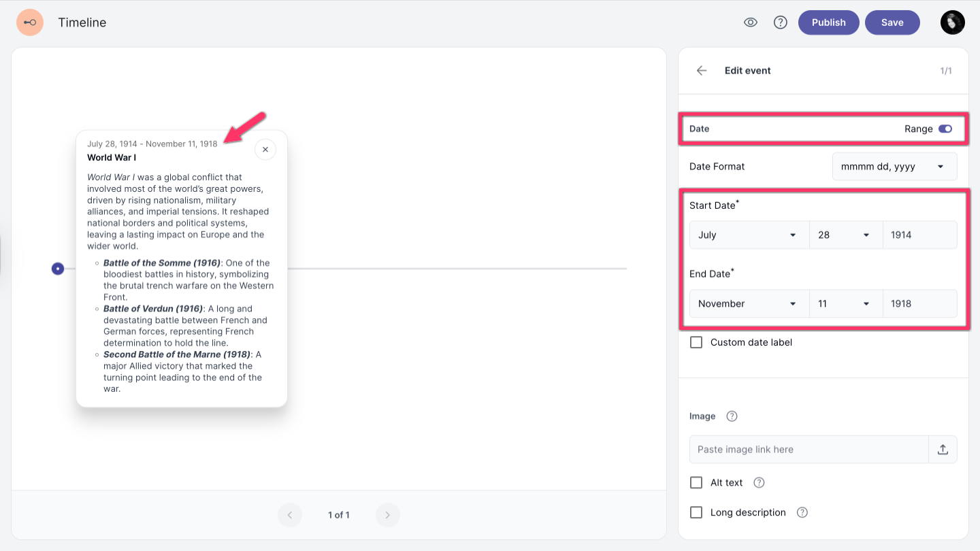Open the Date Format dropdown
Screen dimensions: 980x551
pos(894,167)
